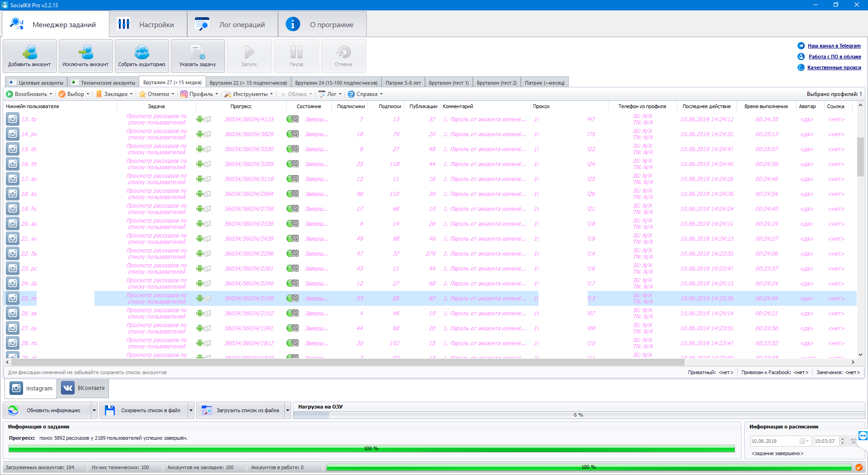Click the Specify task (Указать задачу) button
868x475 pixels.
click(198, 56)
